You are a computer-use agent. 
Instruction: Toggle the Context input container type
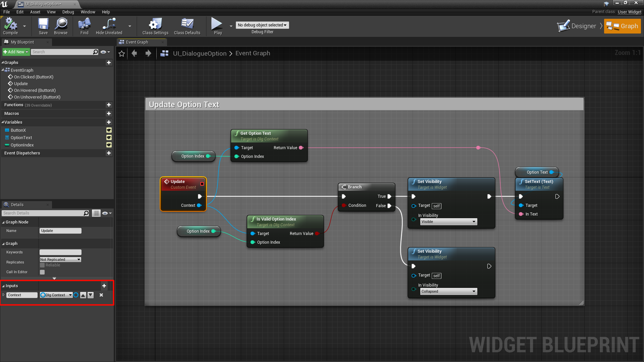point(76,295)
